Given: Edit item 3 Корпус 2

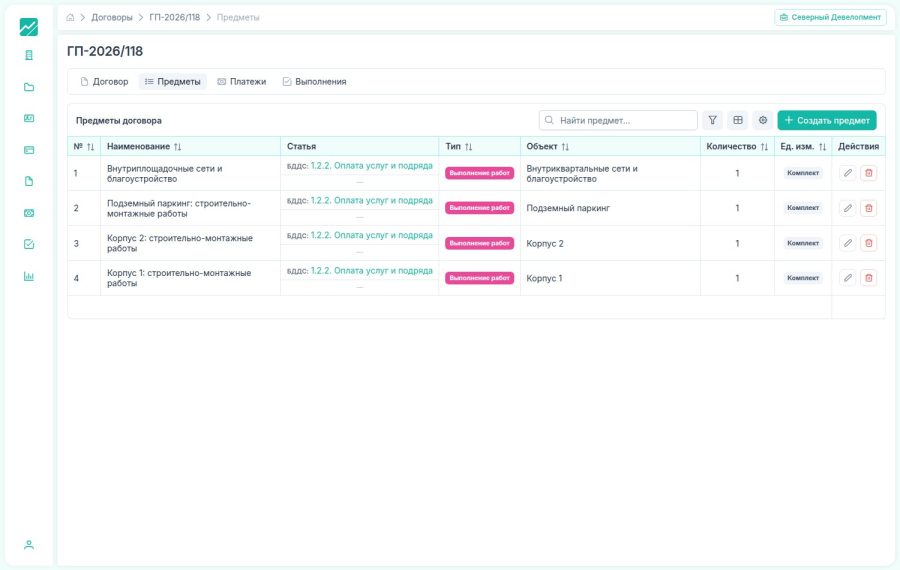Looking at the screenshot, I should coord(848,243).
